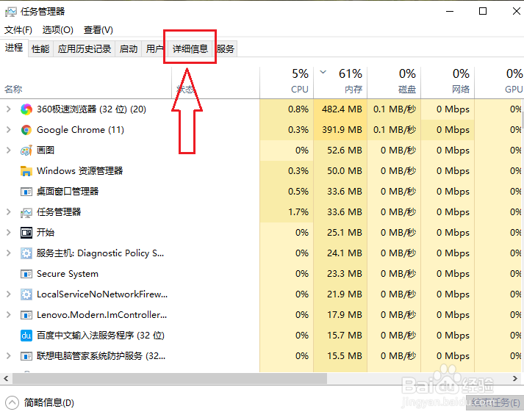Click the 画图 paint palette icon
Image resolution: width=524 pixels, height=420 pixels.
pyautogui.click(x=26, y=151)
